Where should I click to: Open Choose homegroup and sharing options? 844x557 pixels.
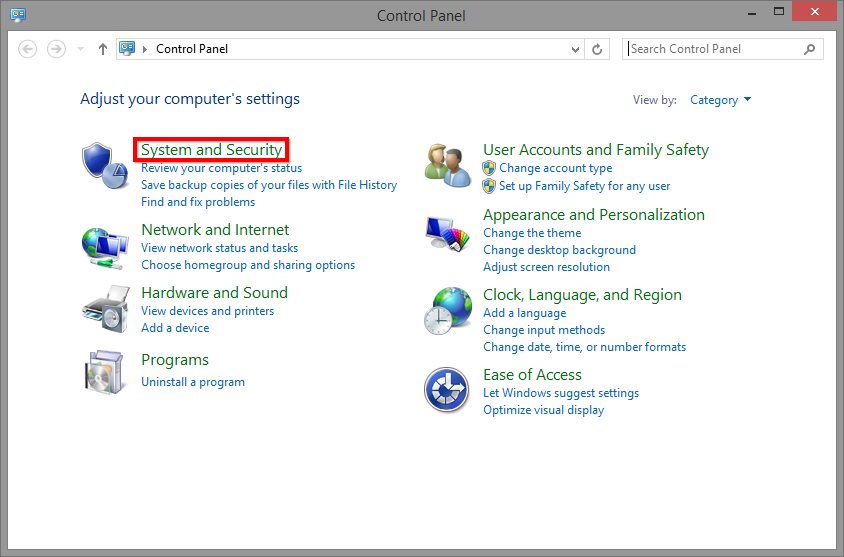pyautogui.click(x=248, y=265)
